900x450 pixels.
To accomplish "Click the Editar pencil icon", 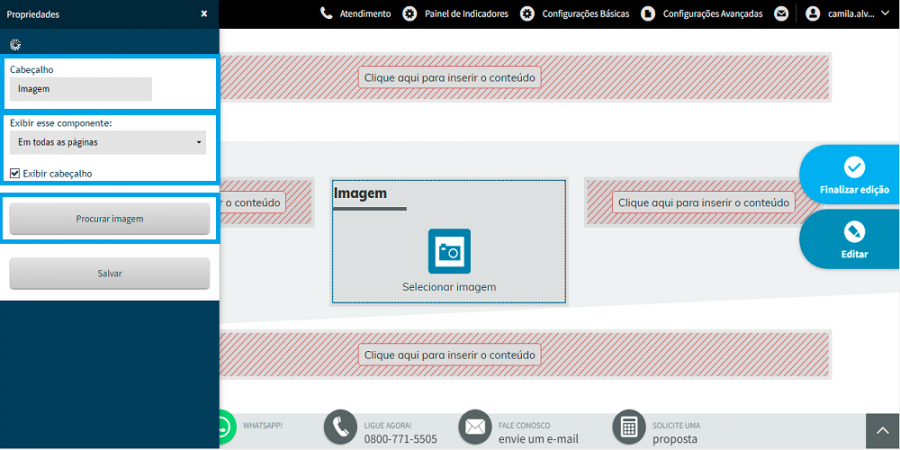I will [854, 232].
